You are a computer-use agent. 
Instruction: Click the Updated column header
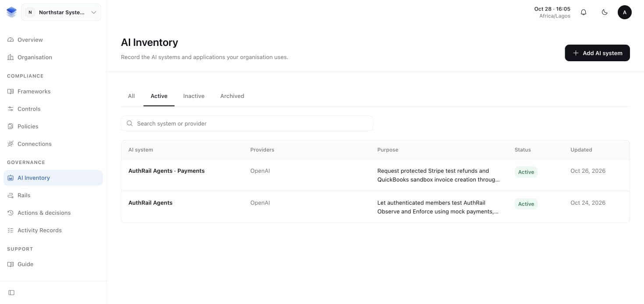581,150
